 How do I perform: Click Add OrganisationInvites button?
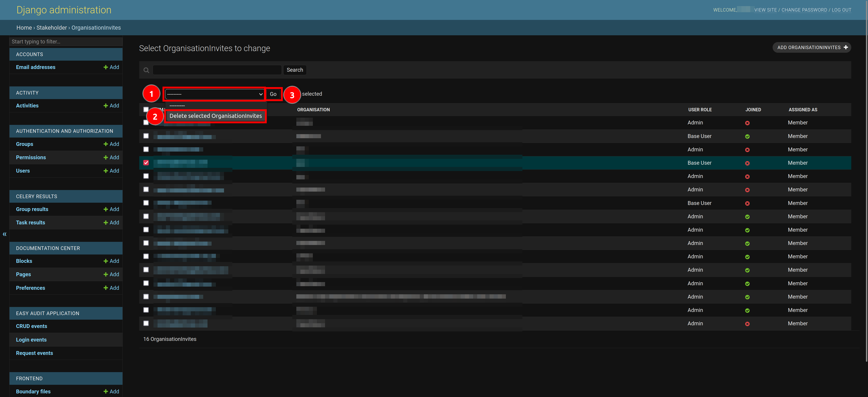pyautogui.click(x=812, y=47)
